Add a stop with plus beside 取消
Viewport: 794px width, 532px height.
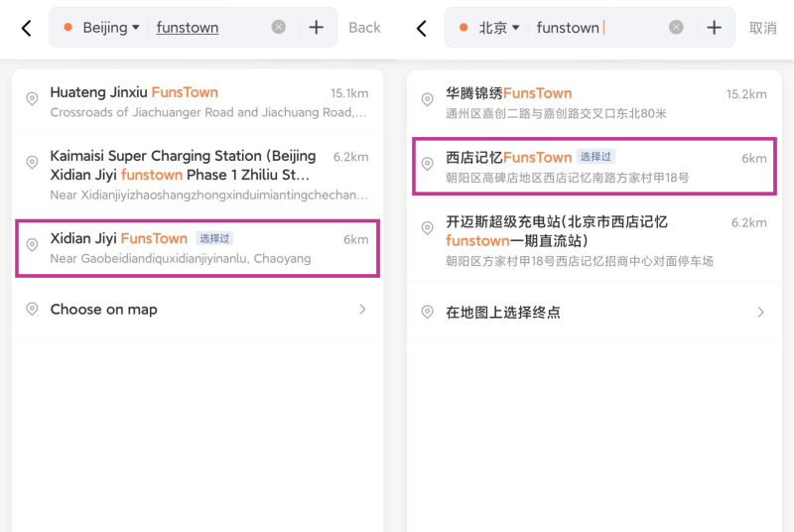[714, 28]
